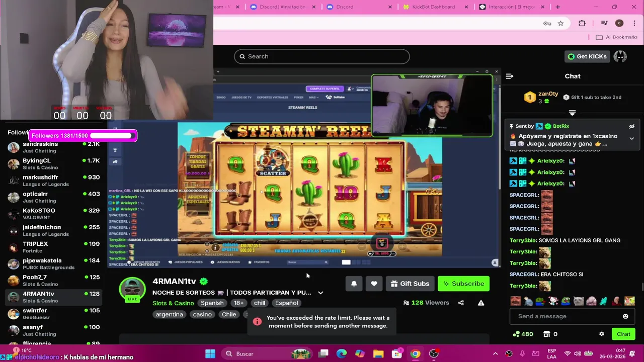The width and height of the screenshot is (644, 362).
Task: Open asanyf channel in following list
Action: point(54,330)
